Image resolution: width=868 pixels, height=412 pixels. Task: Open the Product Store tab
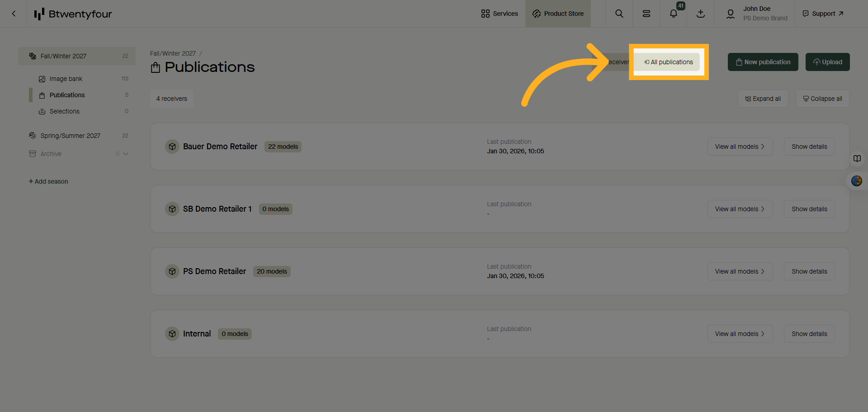coord(558,14)
